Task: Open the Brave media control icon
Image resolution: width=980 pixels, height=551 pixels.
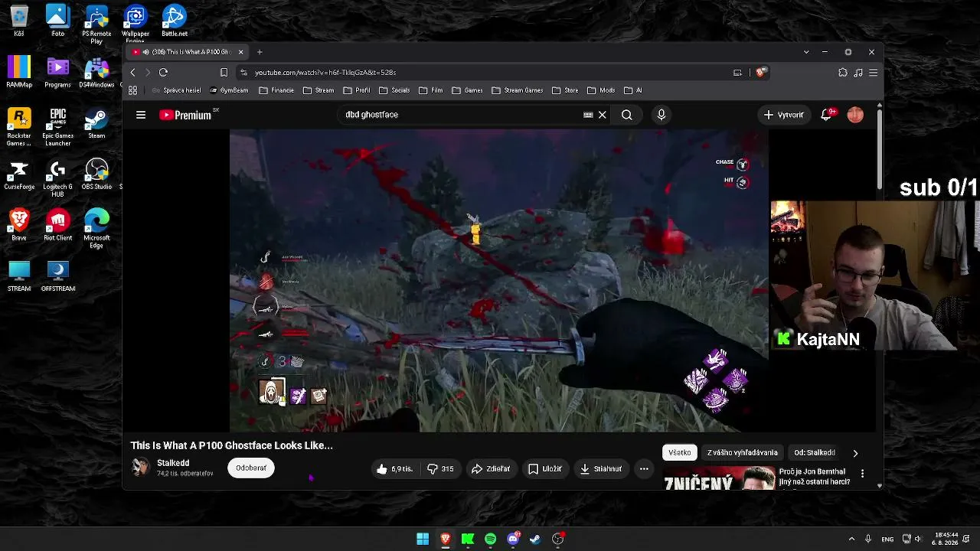Action: click(x=858, y=72)
